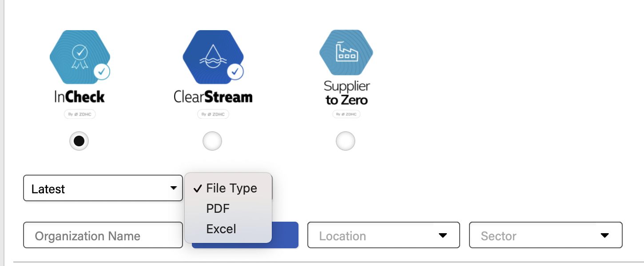Select the Supplier to Zero radio button

[346, 141]
